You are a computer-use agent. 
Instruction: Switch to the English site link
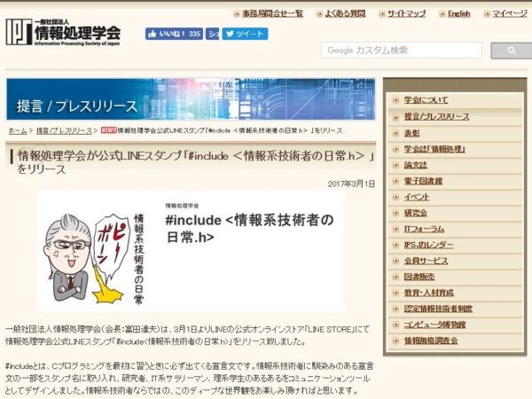(458, 13)
